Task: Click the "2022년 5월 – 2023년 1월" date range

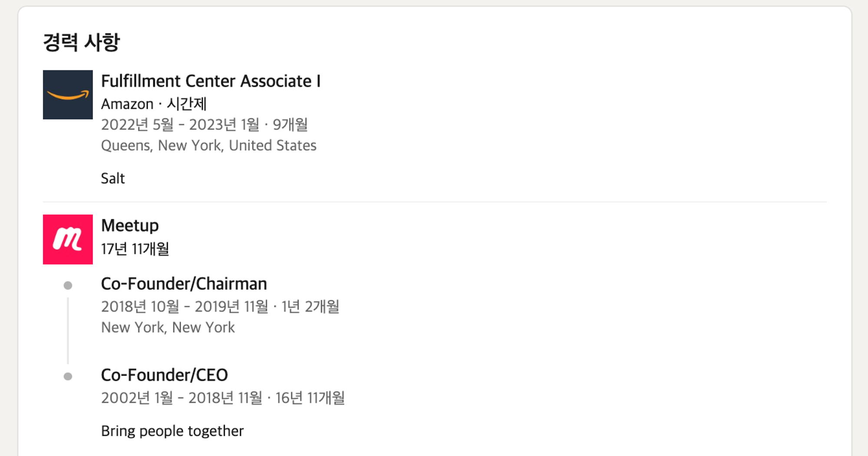Action: click(180, 125)
